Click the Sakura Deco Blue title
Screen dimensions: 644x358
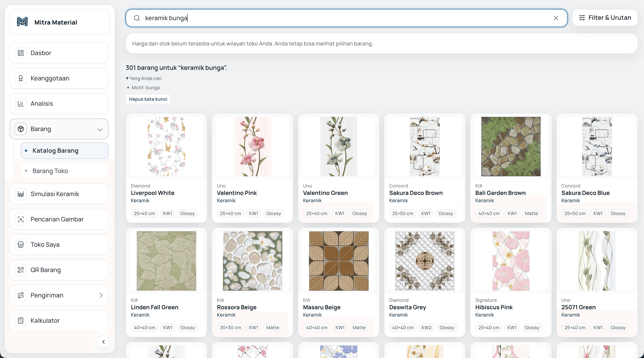coord(586,193)
